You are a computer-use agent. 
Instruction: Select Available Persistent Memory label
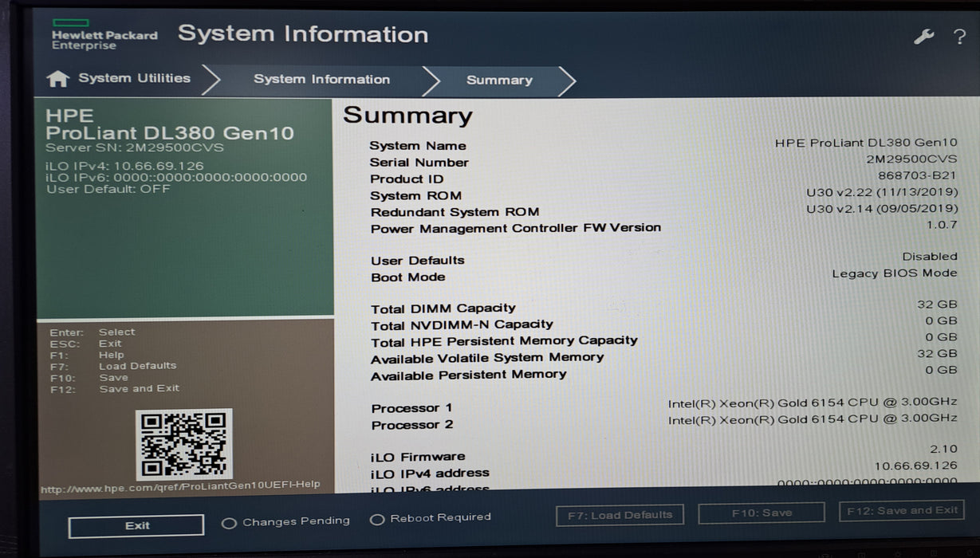[468, 375]
